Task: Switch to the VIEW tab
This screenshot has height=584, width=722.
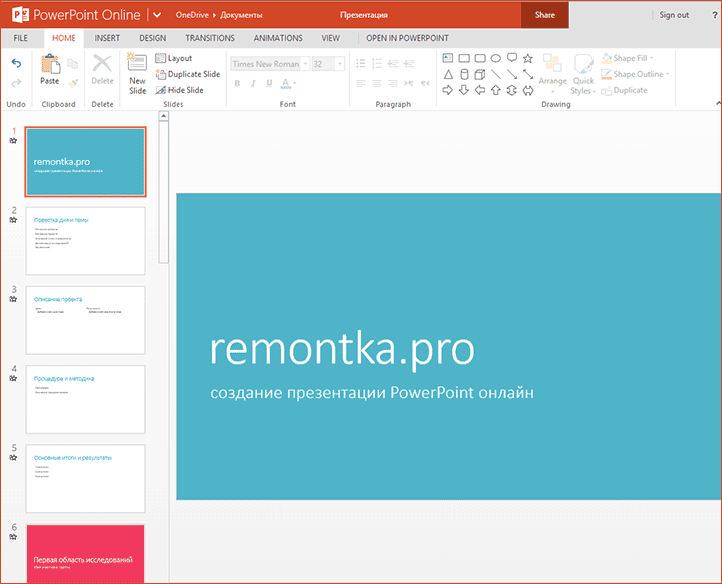Action: pyautogui.click(x=331, y=38)
